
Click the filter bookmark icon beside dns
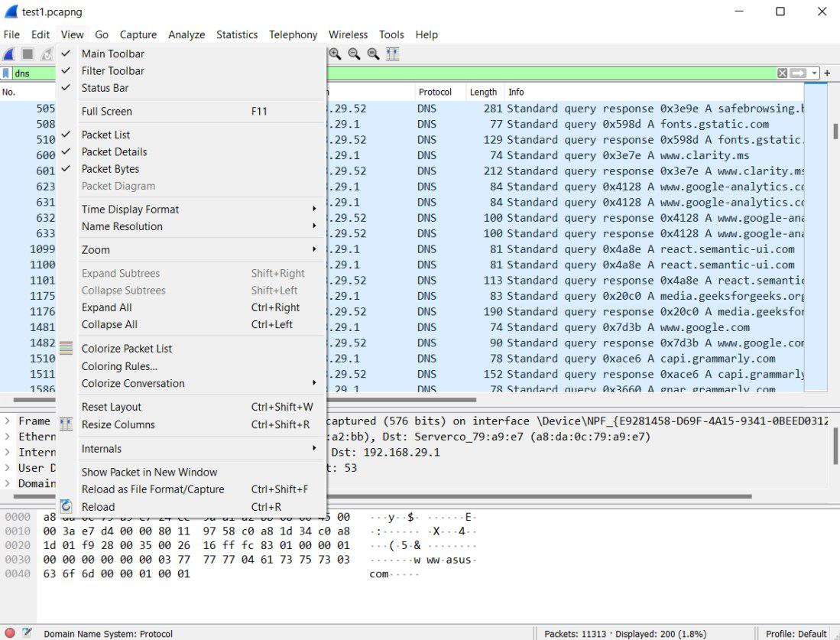(6, 73)
